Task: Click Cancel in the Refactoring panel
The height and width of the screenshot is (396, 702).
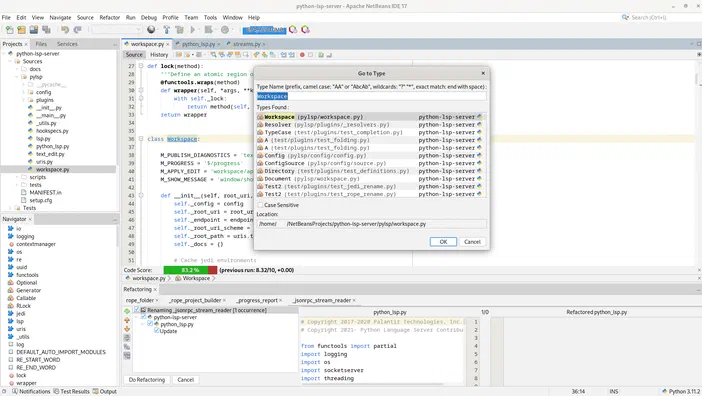Action: coord(185,379)
